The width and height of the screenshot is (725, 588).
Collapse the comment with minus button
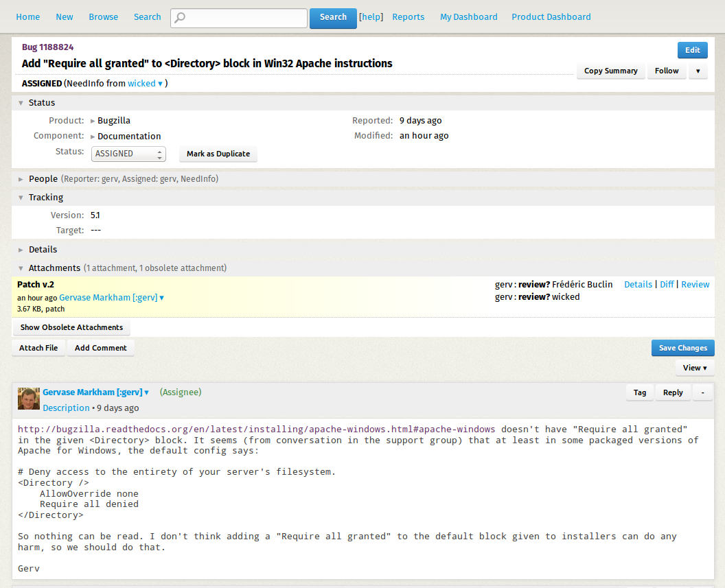(702, 392)
